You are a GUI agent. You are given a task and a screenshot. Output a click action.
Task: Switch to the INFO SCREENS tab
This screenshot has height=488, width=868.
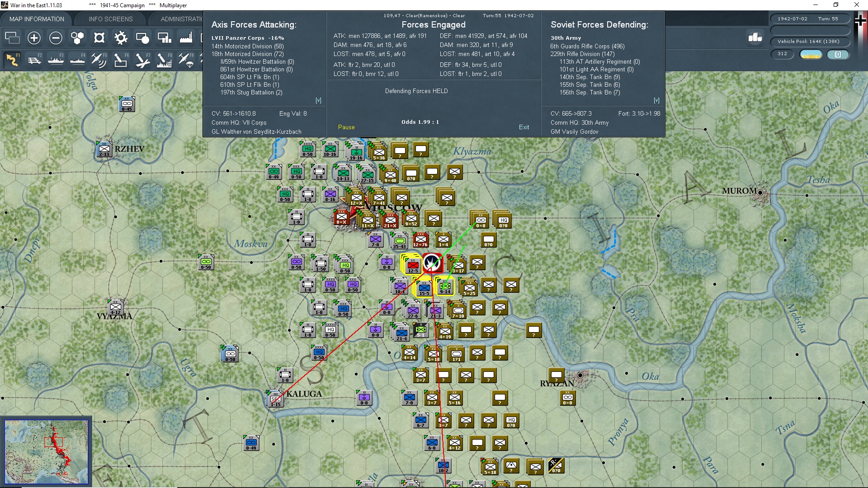point(111,19)
